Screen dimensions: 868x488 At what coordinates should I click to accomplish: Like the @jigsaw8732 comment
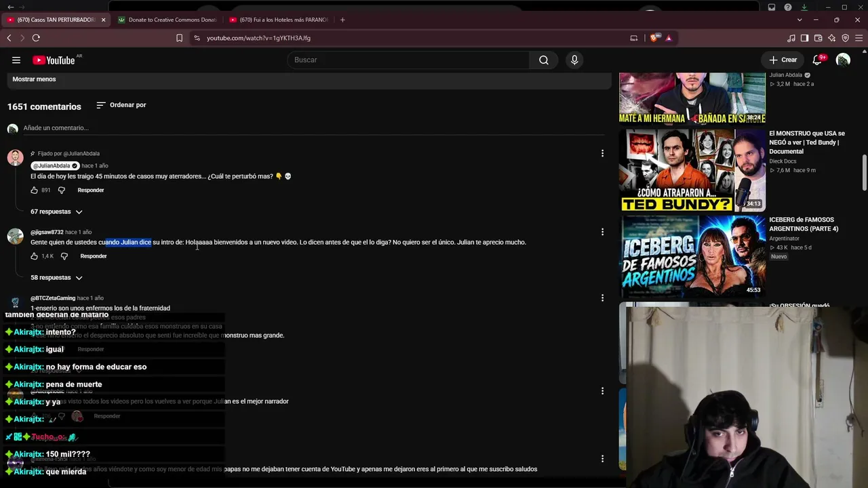(x=35, y=256)
